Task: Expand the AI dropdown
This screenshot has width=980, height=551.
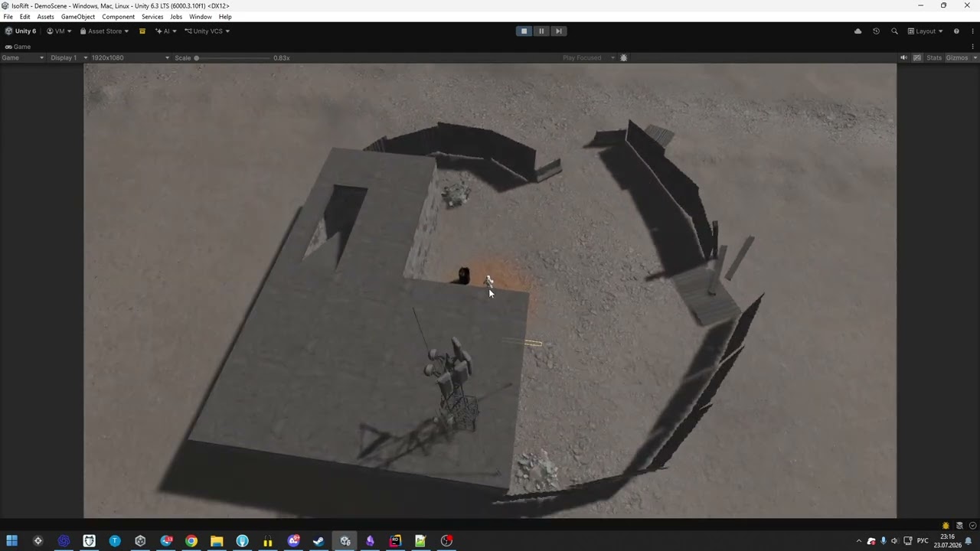Action: click(165, 31)
